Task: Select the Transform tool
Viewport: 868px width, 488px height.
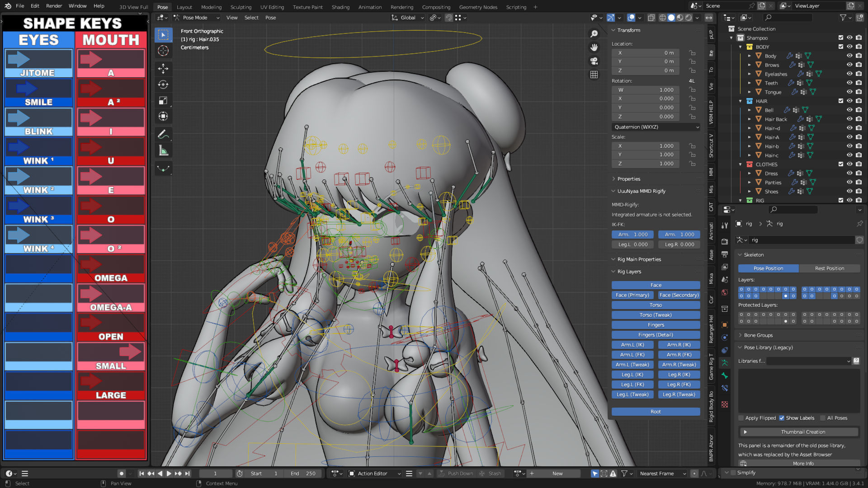Action: [163, 116]
